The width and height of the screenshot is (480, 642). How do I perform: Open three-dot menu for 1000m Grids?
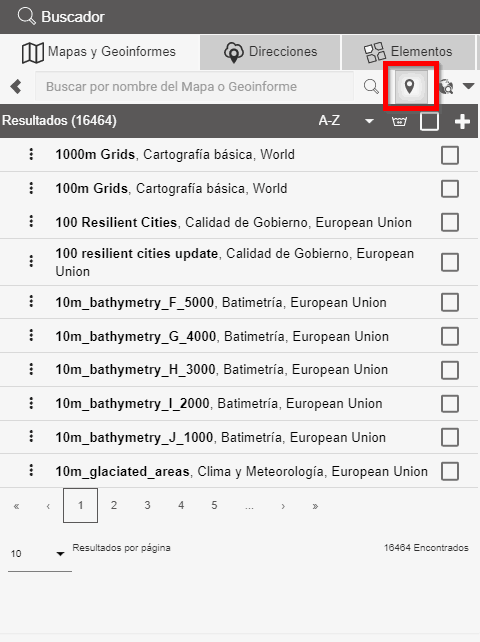coord(31,154)
